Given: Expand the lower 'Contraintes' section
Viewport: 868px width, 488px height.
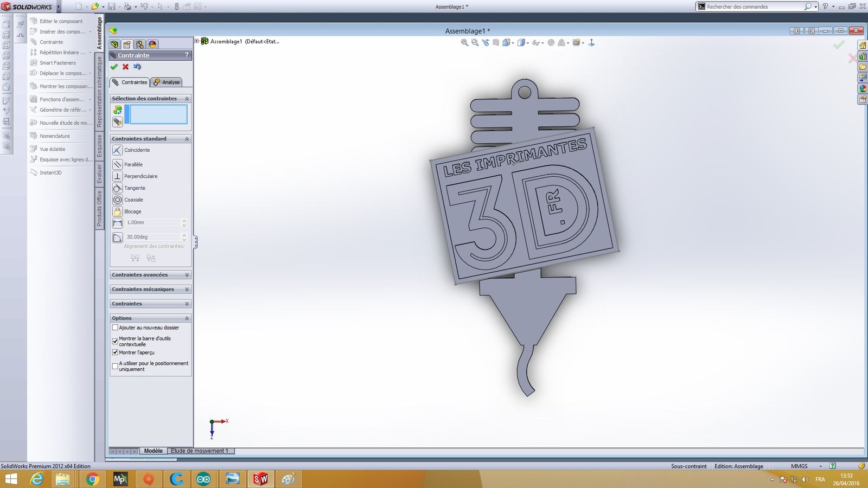Looking at the screenshot, I should click(187, 304).
